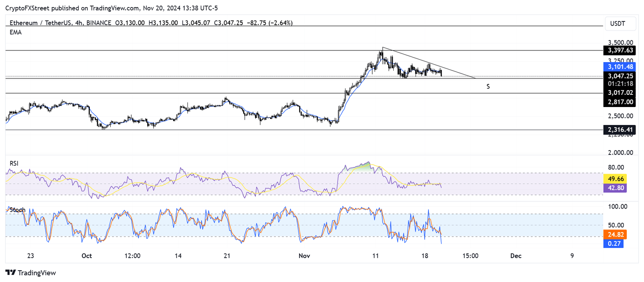644x282 pixels.
Task: Click the blue 0.27 Stoch value label
Action: [613, 243]
